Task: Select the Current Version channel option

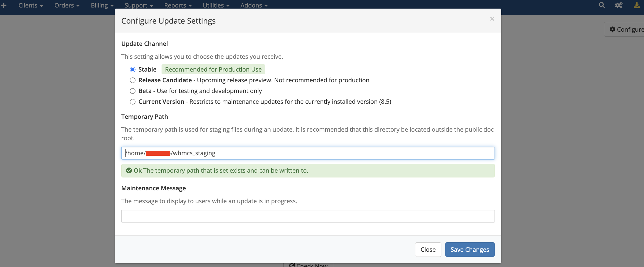Action: pos(133,102)
